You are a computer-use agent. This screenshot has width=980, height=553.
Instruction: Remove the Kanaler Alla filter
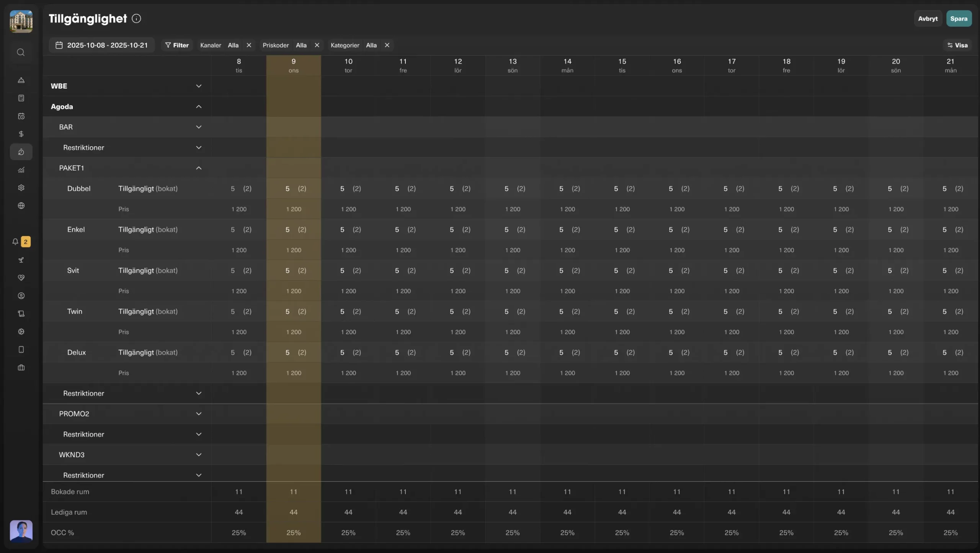[x=249, y=45]
